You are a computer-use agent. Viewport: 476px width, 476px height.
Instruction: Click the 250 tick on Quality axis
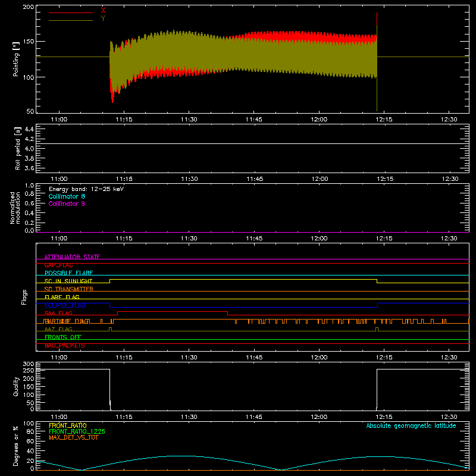29,370
